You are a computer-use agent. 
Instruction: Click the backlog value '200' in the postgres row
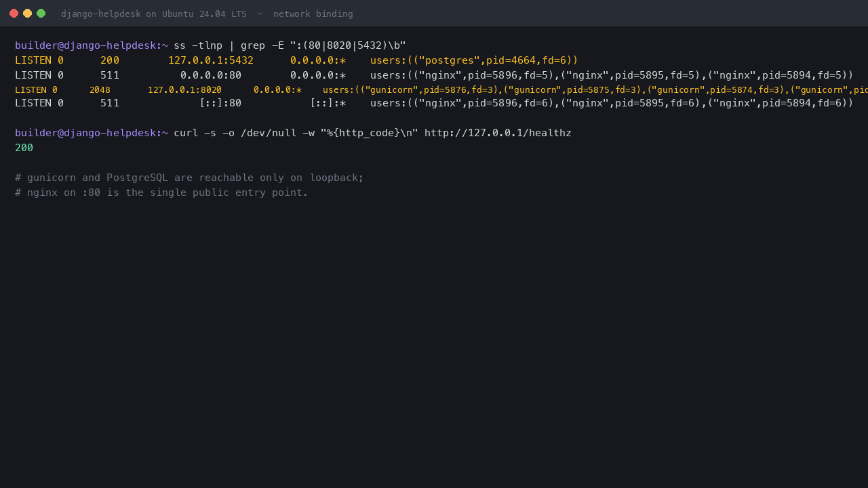coord(110,60)
